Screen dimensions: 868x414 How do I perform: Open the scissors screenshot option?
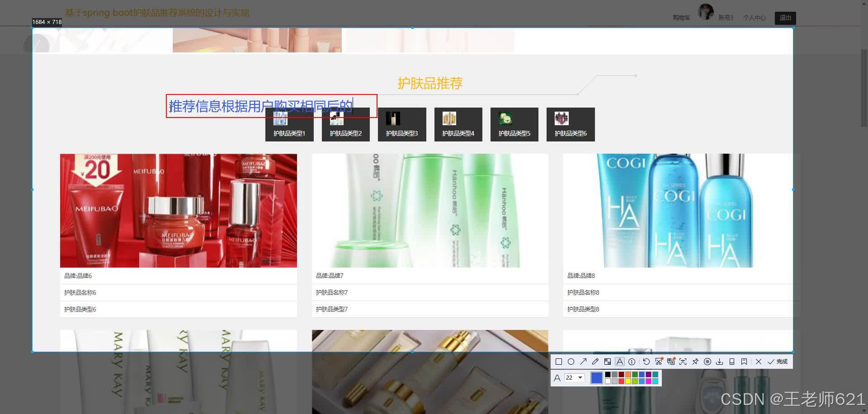point(659,362)
